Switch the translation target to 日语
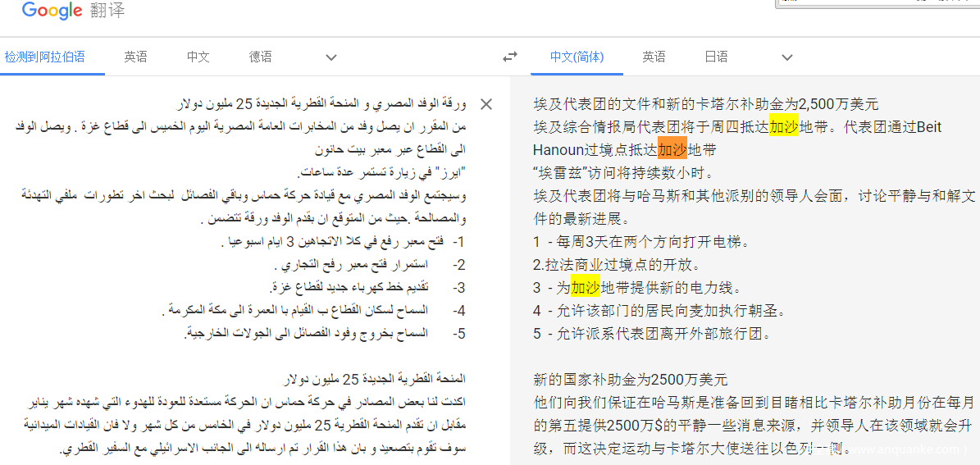 pos(716,57)
